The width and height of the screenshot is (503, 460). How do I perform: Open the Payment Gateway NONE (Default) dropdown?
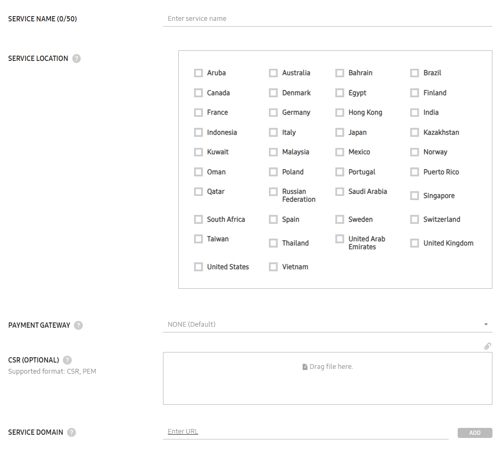[x=328, y=325]
